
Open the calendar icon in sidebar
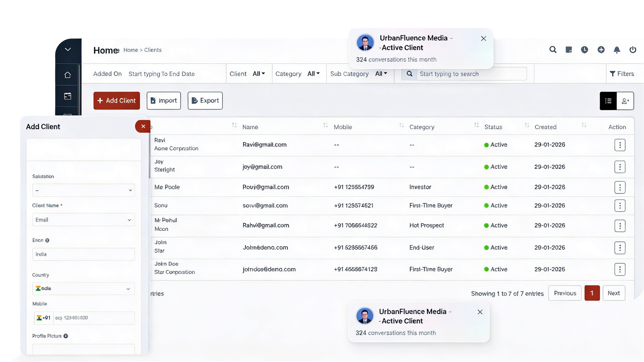(68, 96)
